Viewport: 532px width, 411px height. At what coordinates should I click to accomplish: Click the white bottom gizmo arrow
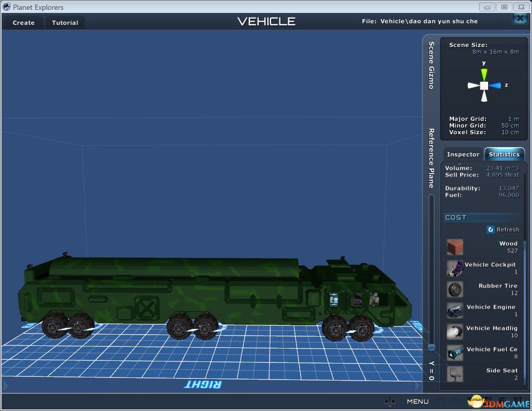484,96
